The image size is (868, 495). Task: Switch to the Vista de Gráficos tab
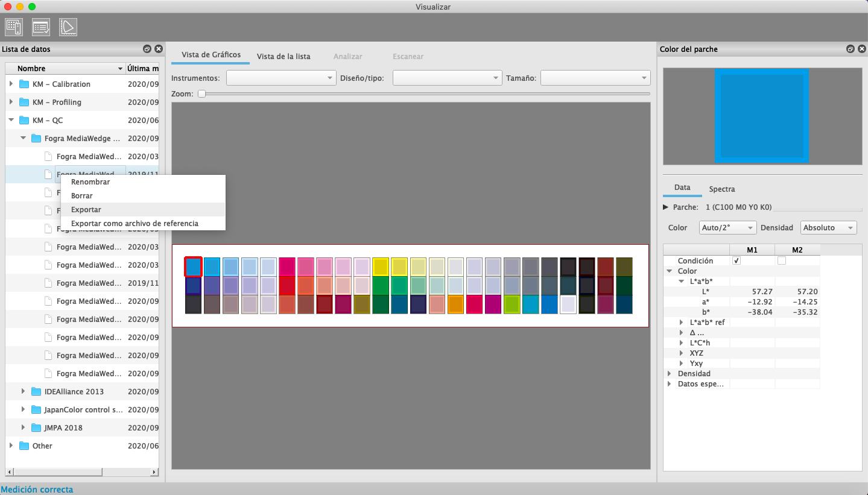tap(211, 55)
